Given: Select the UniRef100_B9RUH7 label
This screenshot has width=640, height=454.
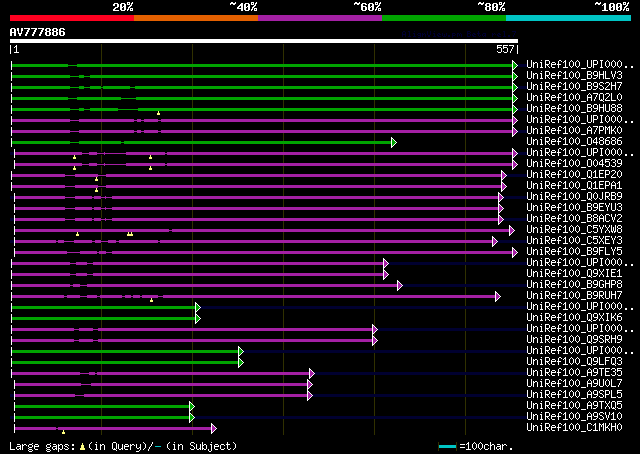Looking at the screenshot, I should click(574, 295).
